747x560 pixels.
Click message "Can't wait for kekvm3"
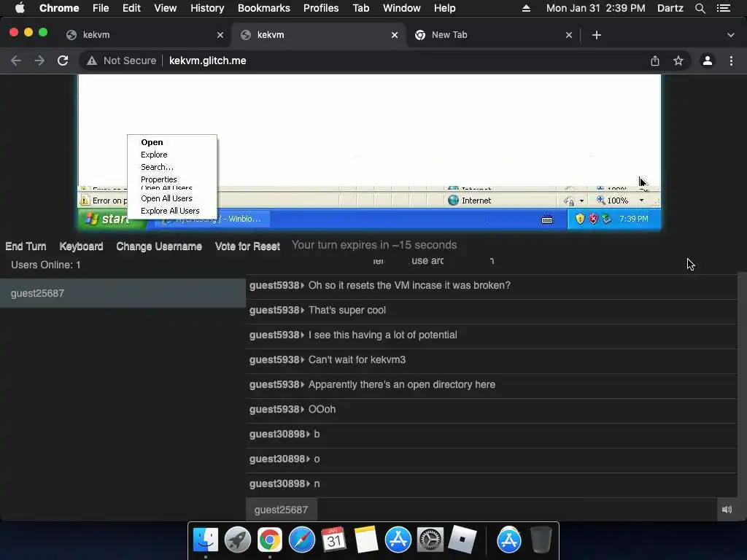pyautogui.click(x=357, y=359)
